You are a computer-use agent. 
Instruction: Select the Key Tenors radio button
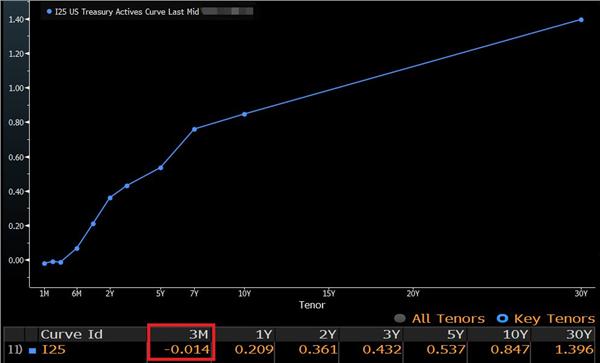[x=502, y=318]
